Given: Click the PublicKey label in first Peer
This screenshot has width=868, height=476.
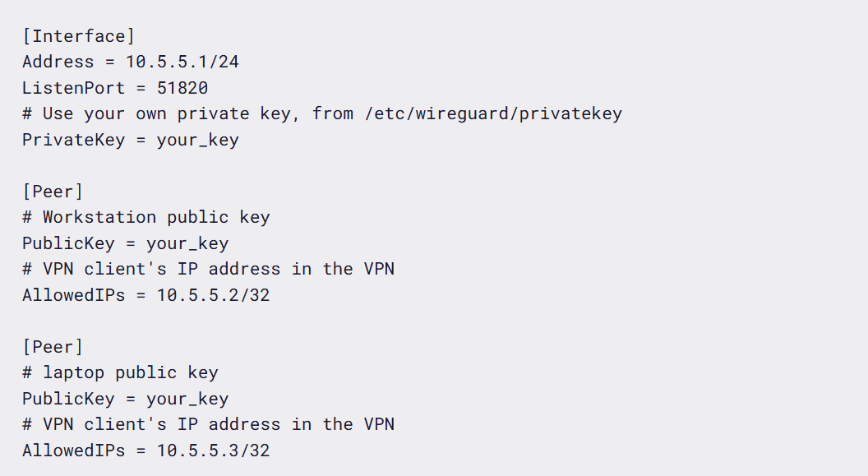Looking at the screenshot, I should coord(68,243).
